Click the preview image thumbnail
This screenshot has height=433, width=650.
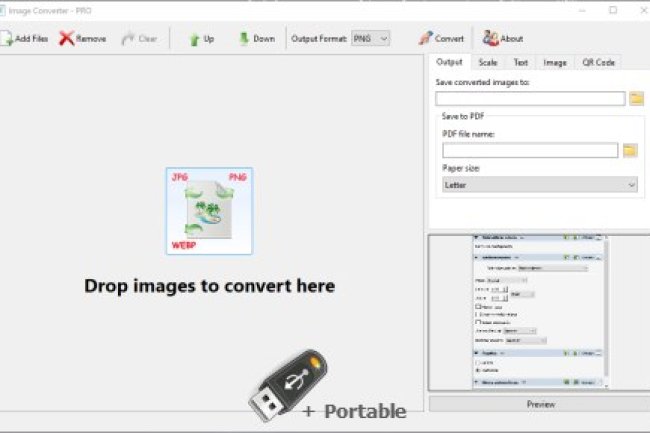[x=539, y=312]
